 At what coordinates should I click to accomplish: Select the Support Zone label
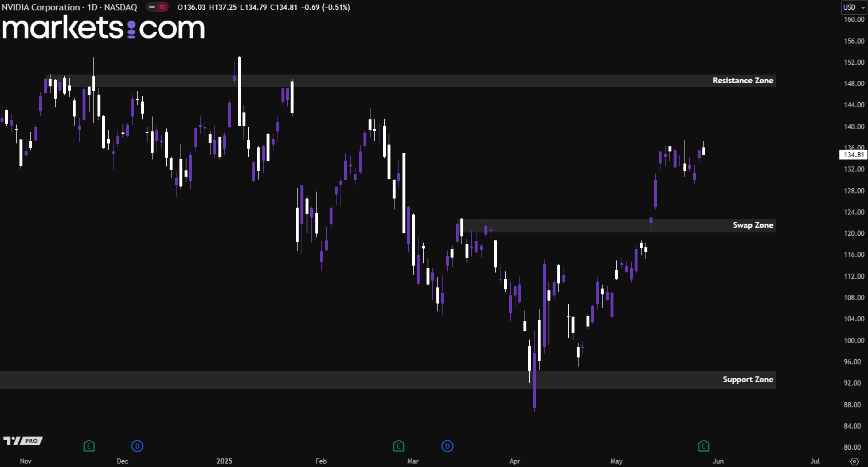(748, 380)
